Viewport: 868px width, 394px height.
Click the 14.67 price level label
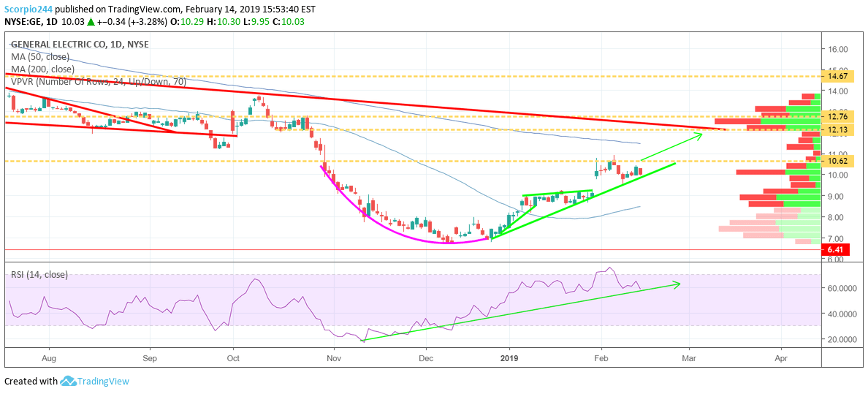pyautogui.click(x=839, y=77)
